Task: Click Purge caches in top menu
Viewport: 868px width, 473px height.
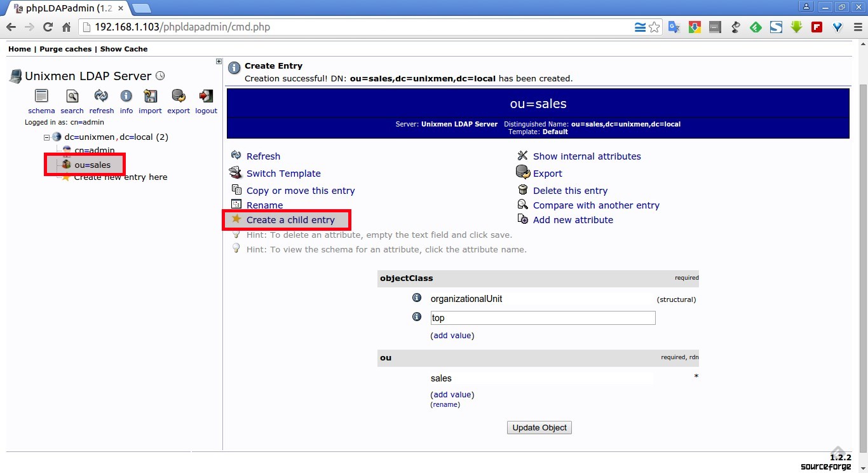Action: (x=65, y=49)
